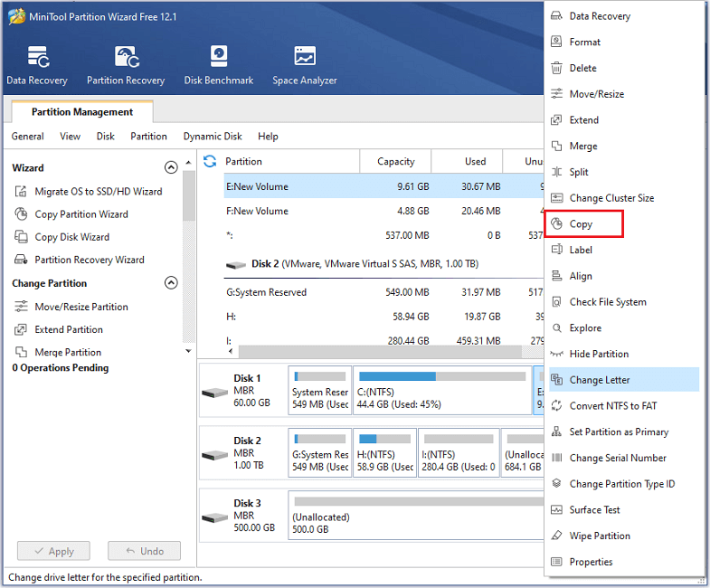
Task: Choose Merge Partition in the sidebar
Action: [x=58, y=352]
